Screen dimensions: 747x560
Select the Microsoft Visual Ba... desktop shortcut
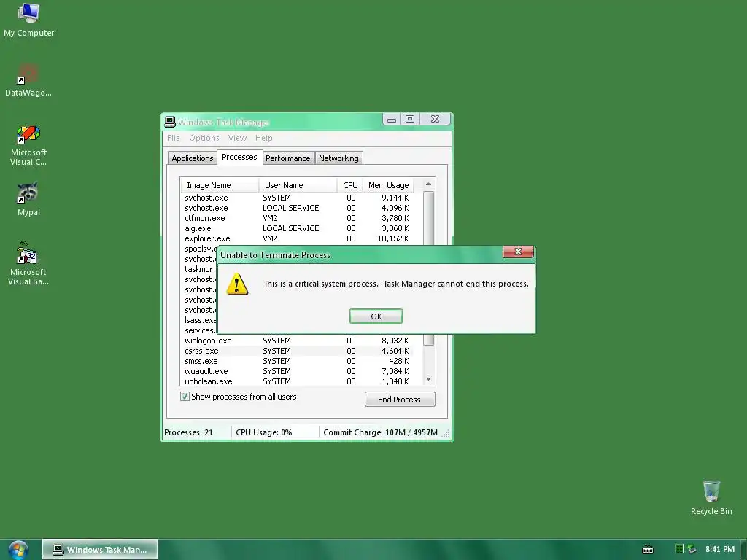click(x=28, y=263)
